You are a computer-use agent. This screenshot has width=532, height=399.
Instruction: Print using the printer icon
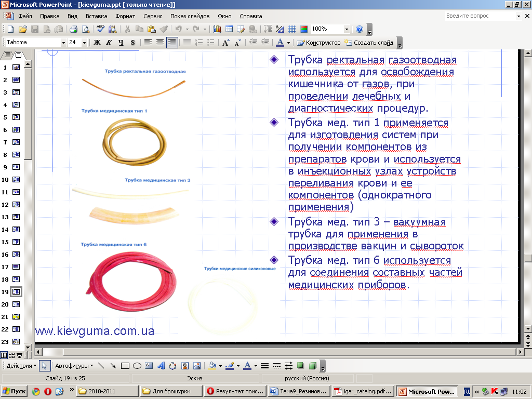click(73, 29)
